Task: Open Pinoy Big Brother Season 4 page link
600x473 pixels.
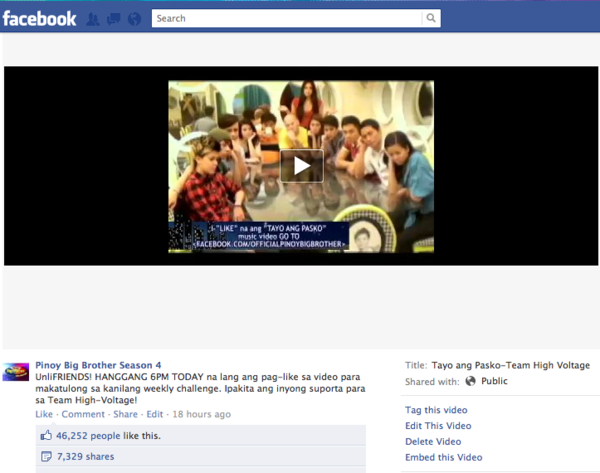Action: [98, 365]
